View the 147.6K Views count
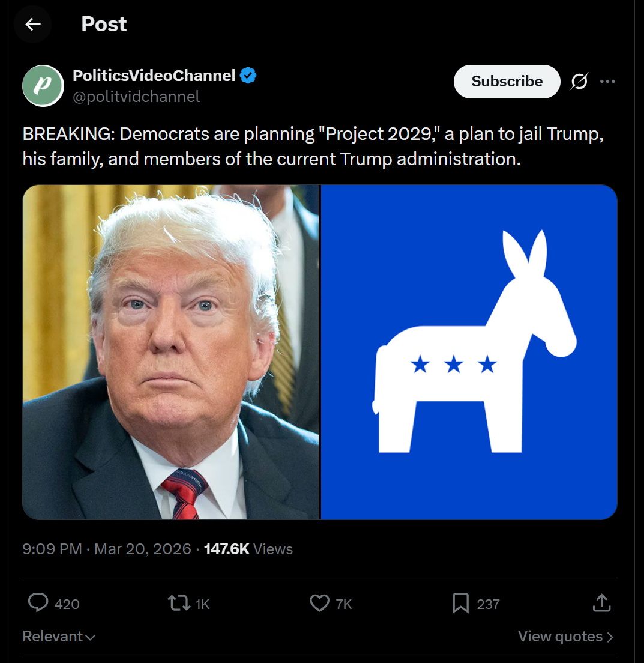 coord(248,549)
